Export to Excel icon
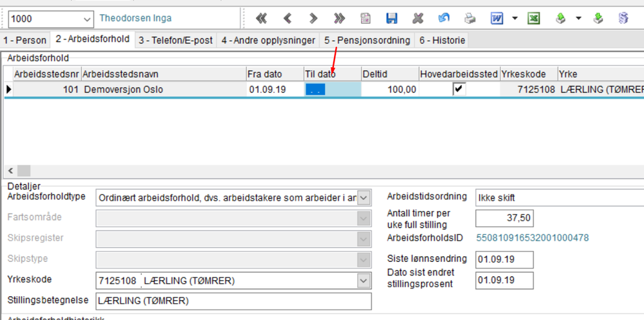This screenshot has width=644, height=320. tap(534, 18)
